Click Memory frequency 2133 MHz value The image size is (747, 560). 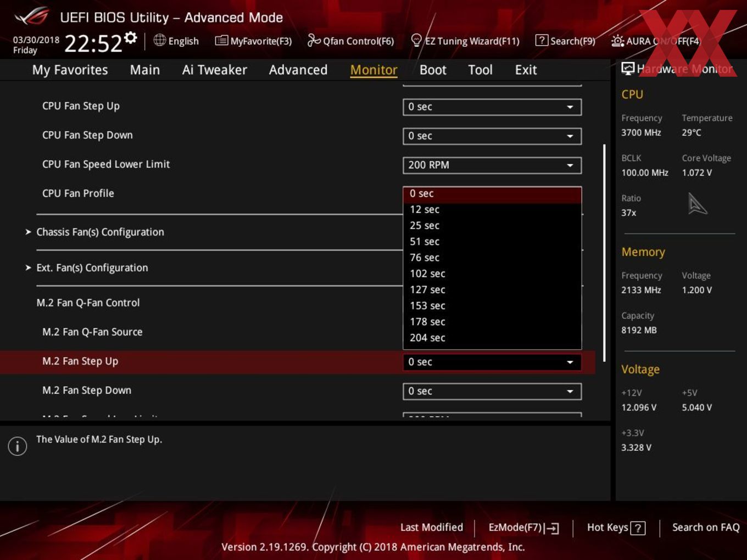pyautogui.click(x=641, y=290)
